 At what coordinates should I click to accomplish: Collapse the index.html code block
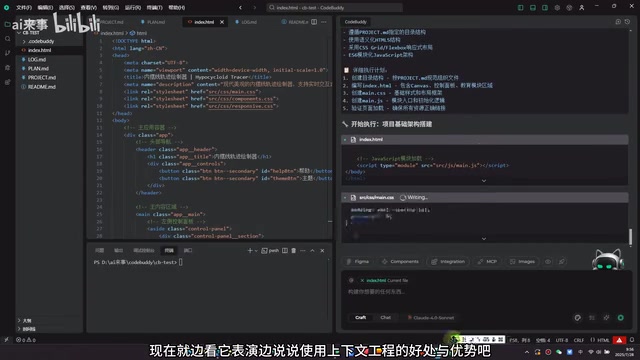coord(345,140)
